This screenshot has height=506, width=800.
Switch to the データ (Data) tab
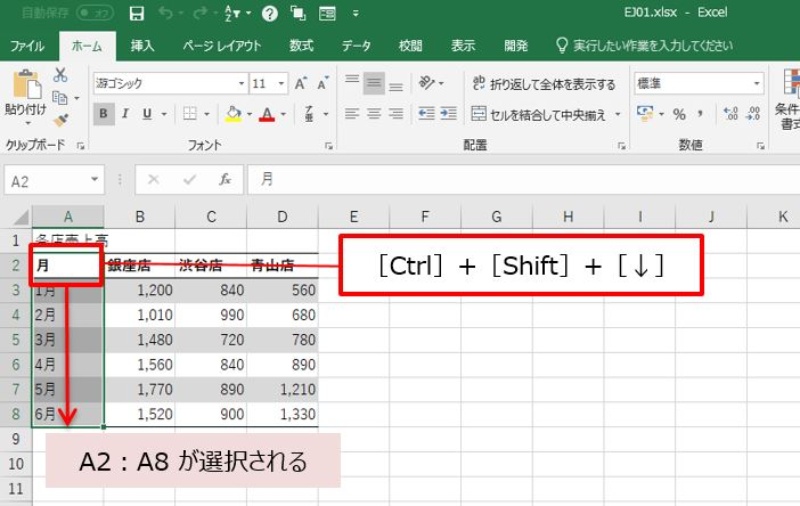click(x=356, y=46)
